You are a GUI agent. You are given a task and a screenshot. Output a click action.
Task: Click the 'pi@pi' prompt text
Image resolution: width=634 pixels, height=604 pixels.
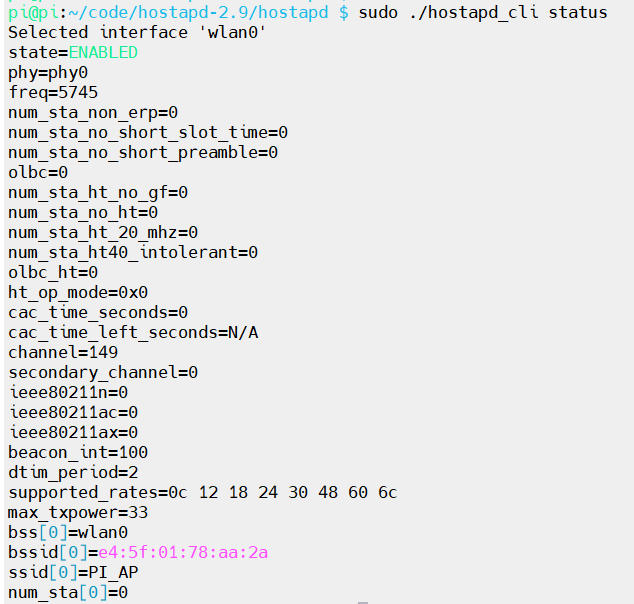(30, 12)
